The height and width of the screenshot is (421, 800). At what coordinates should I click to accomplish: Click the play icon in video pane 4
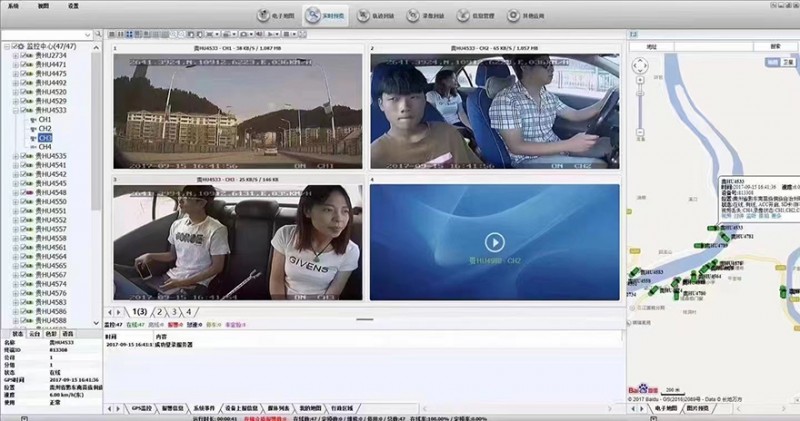[492, 241]
